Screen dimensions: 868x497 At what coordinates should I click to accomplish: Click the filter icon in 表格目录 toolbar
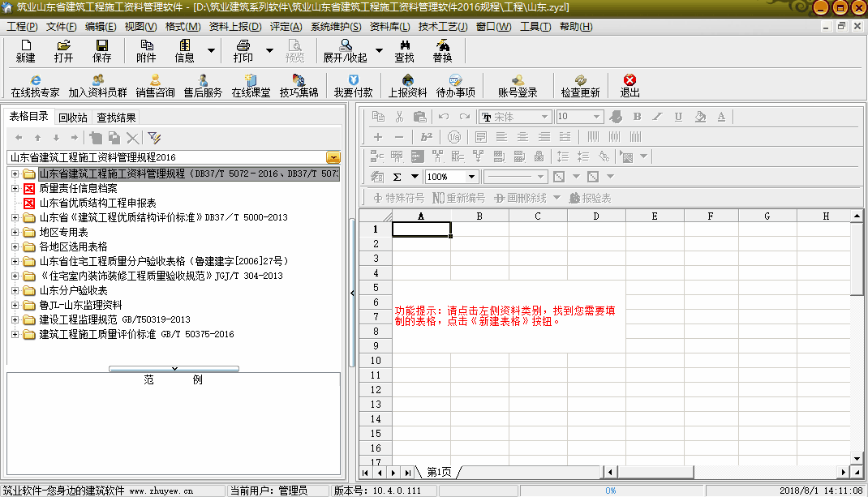click(153, 138)
